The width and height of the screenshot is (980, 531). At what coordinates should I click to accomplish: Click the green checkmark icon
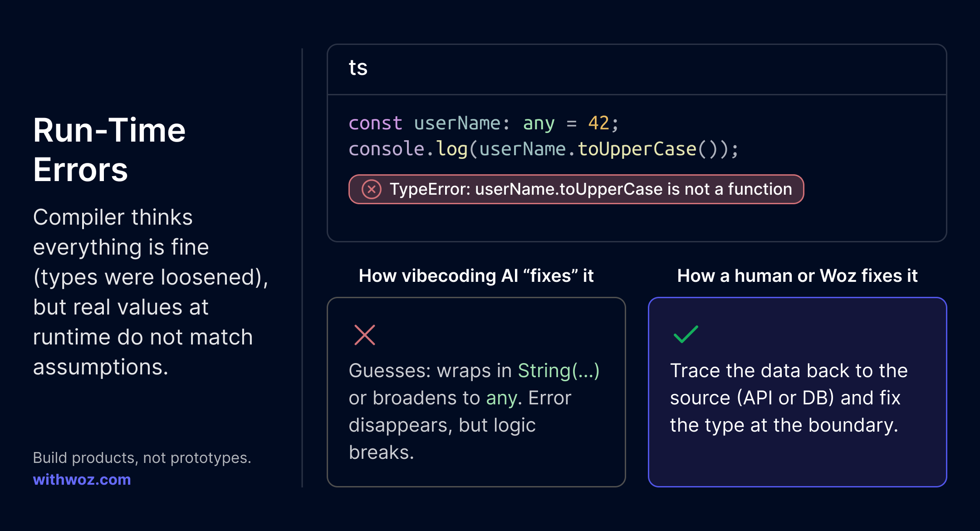pos(686,334)
